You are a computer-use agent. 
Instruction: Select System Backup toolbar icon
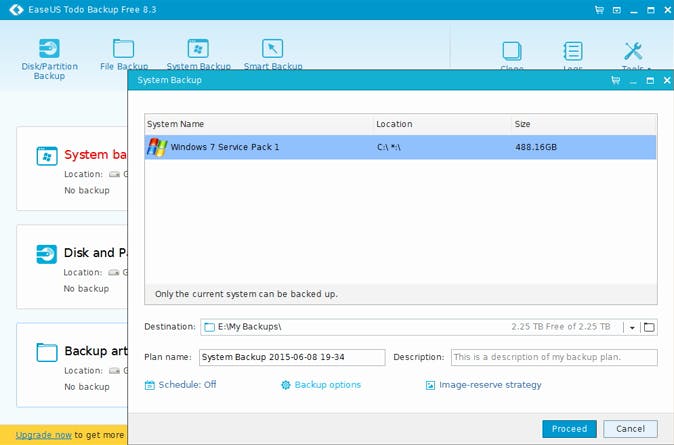tap(198, 54)
